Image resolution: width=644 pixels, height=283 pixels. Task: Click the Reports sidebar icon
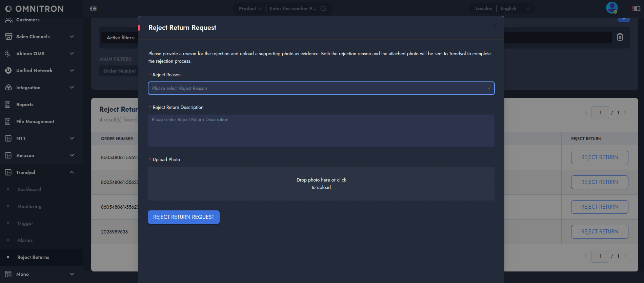(x=8, y=105)
